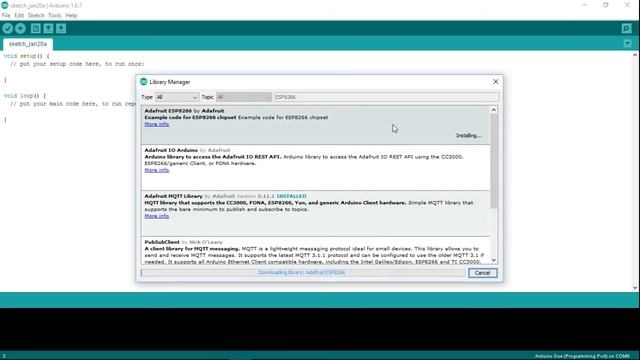Click the Installing... status text
Image resolution: width=640 pixels, height=360 pixels.
[x=469, y=136]
